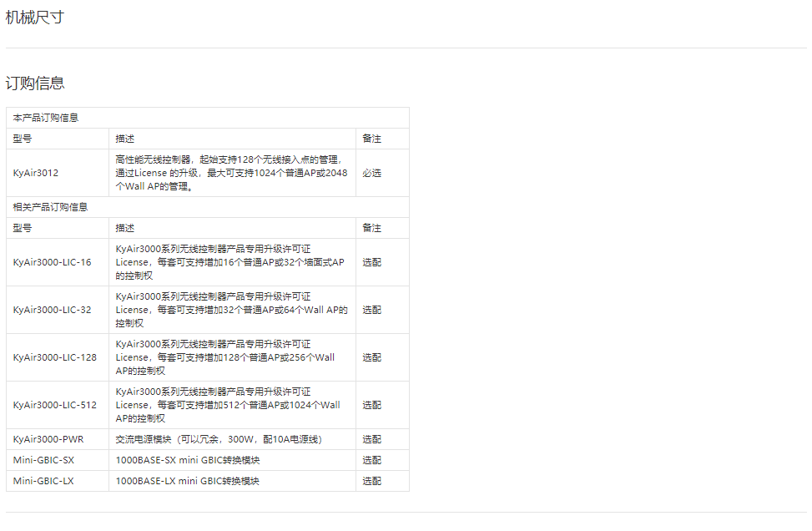The image size is (812, 531).
Task: Click the 选配 cell for KyAir3000-LIC-16
Action: coord(371,262)
